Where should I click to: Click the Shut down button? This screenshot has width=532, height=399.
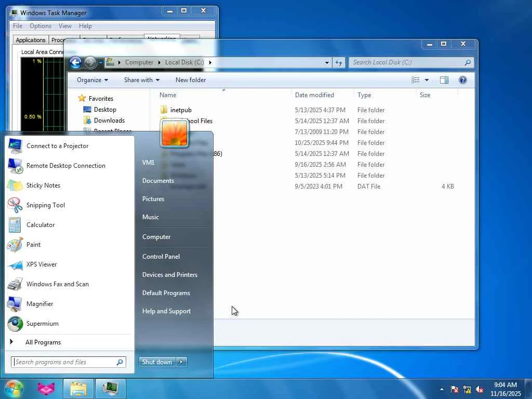tap(157, 362)
